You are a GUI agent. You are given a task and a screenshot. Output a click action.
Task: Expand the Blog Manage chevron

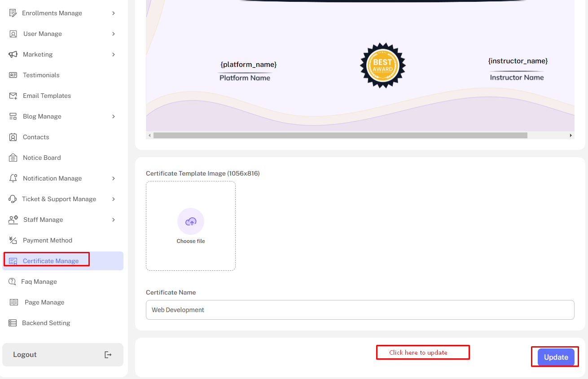point(114,116)
